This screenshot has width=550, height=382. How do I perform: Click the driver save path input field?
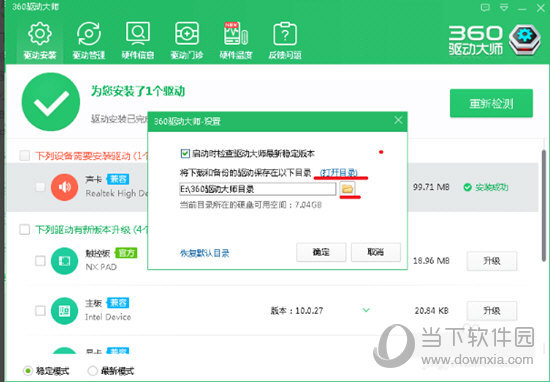tap(257, 189)
